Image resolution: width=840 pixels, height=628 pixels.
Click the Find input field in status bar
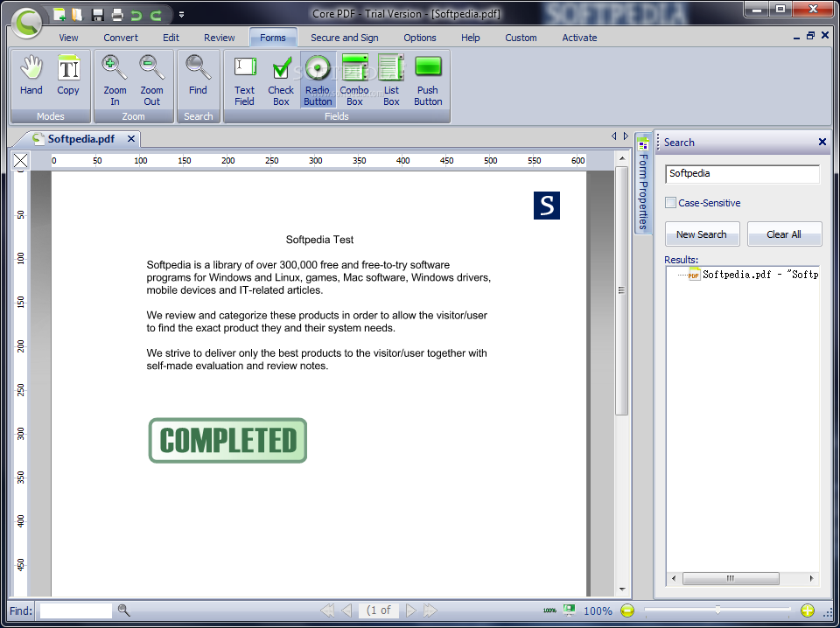point(76,611)
